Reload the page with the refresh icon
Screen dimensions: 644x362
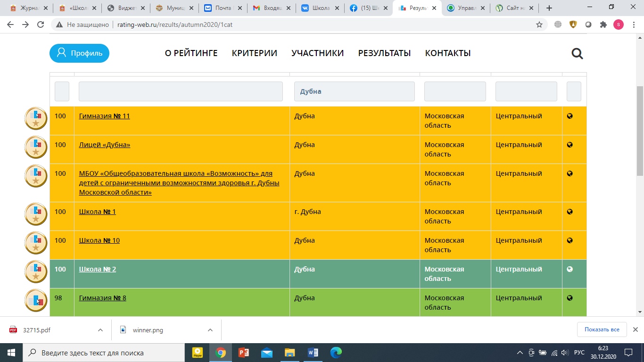pos(41,25)
